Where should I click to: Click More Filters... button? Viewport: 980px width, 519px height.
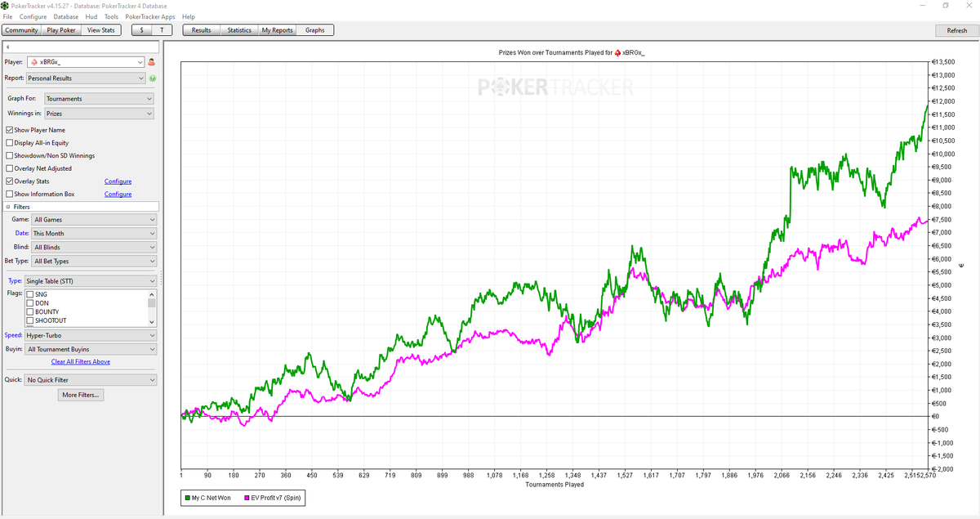(79, 395)
